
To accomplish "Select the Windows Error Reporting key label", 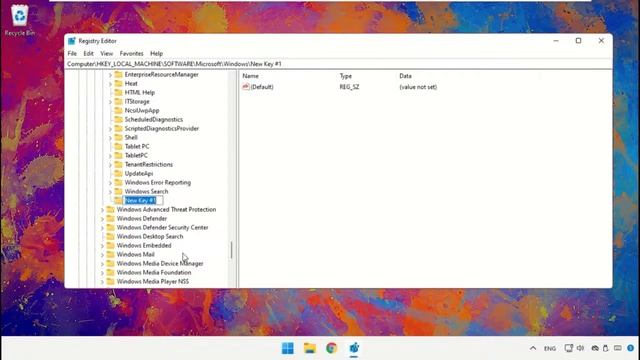I will [x=158, y=182].
